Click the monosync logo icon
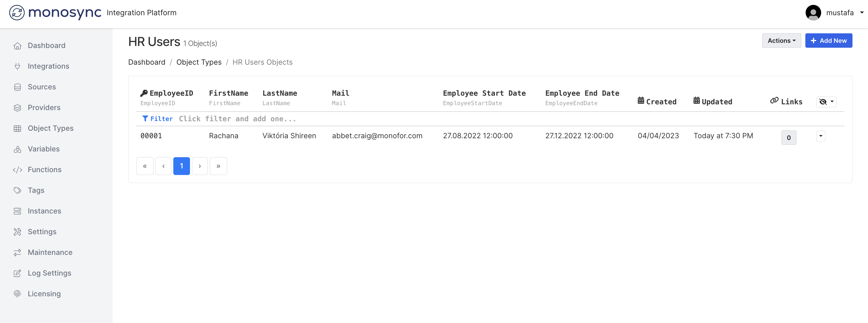 pos(17,13)
